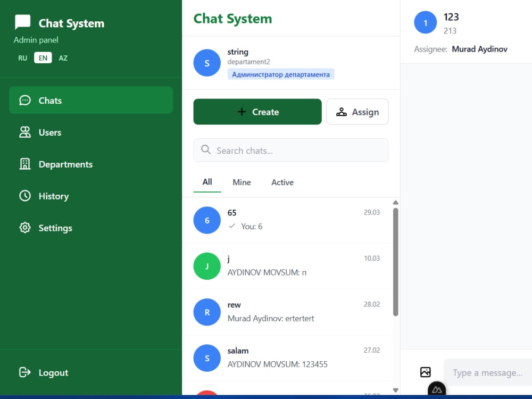This screenshot has height=399, width=532.
Task: Open the Departments page
Action: (x=91, y=164)
